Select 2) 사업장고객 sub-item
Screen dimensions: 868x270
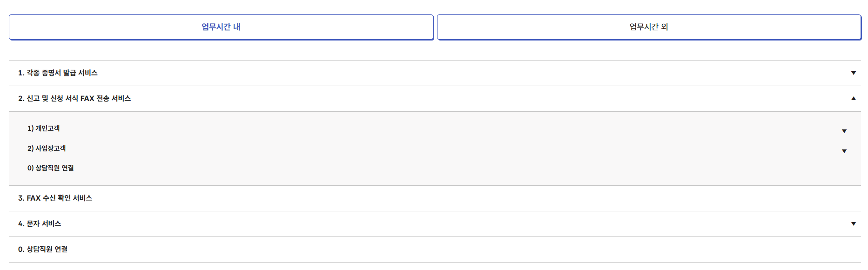click(47, 148)
